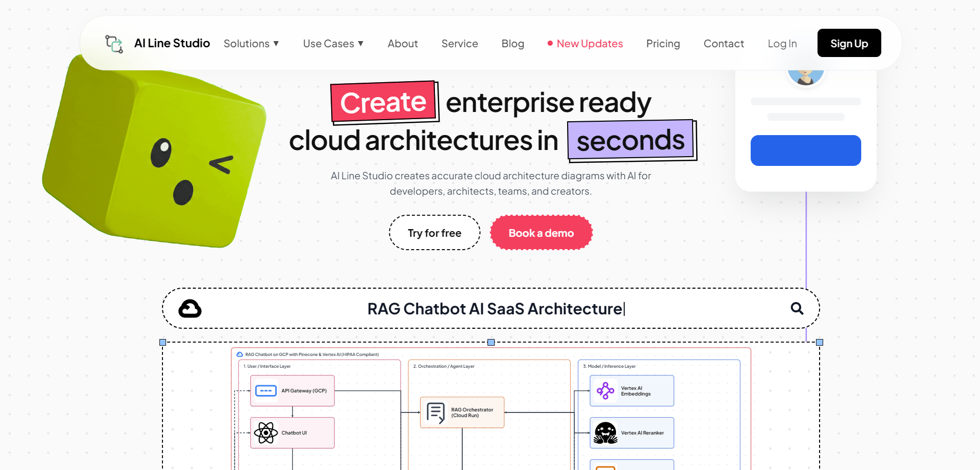The image size is (980, 470).
Task: Expand the Solutions dropdown arrow
Action: point(276,44)
